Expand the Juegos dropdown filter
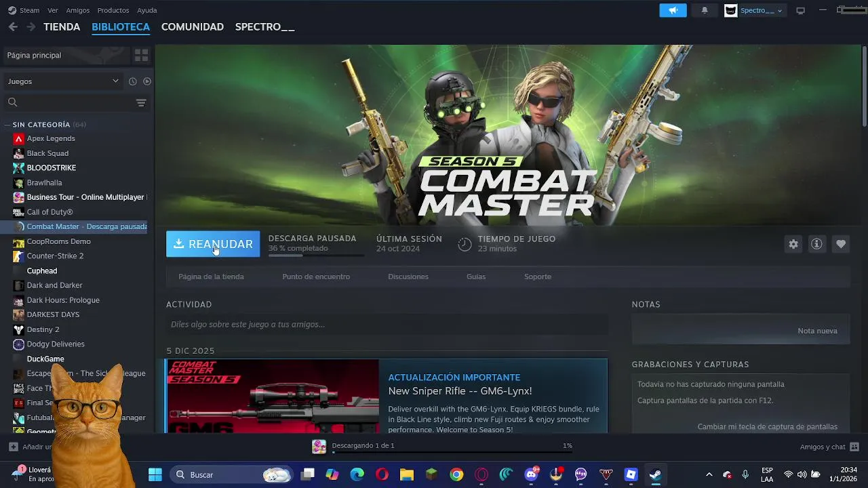 pos(63,81)
